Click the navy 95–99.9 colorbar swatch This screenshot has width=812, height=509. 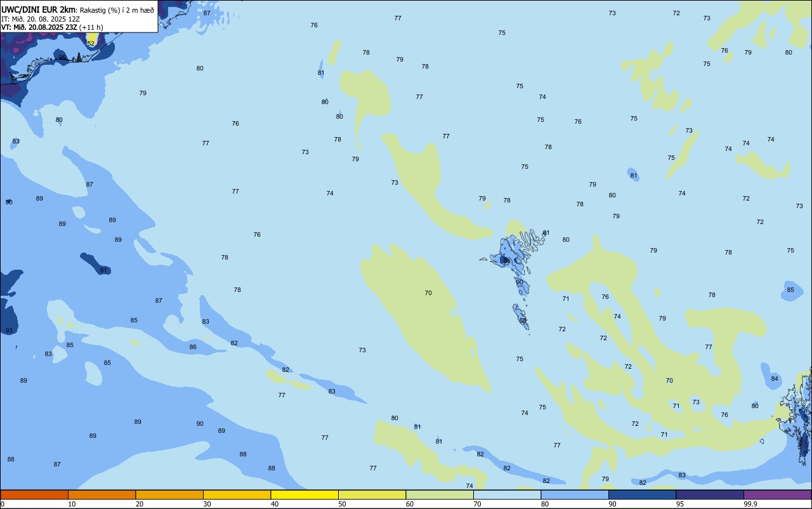(x=710, y=494)
